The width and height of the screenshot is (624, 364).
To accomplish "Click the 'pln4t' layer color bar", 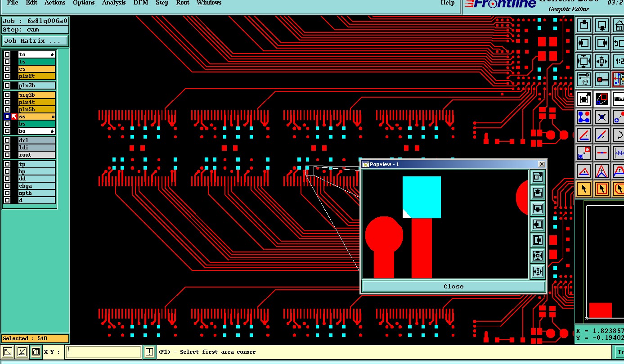I will click(36, 102).
